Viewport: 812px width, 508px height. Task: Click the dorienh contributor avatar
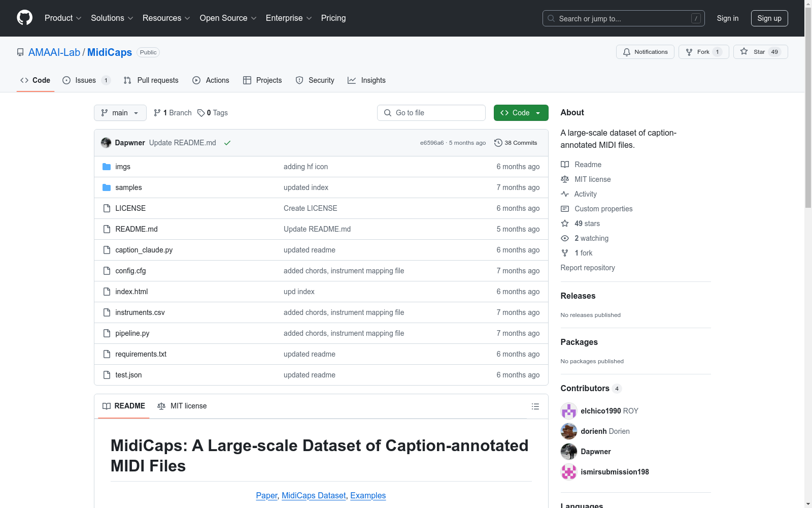569,431
